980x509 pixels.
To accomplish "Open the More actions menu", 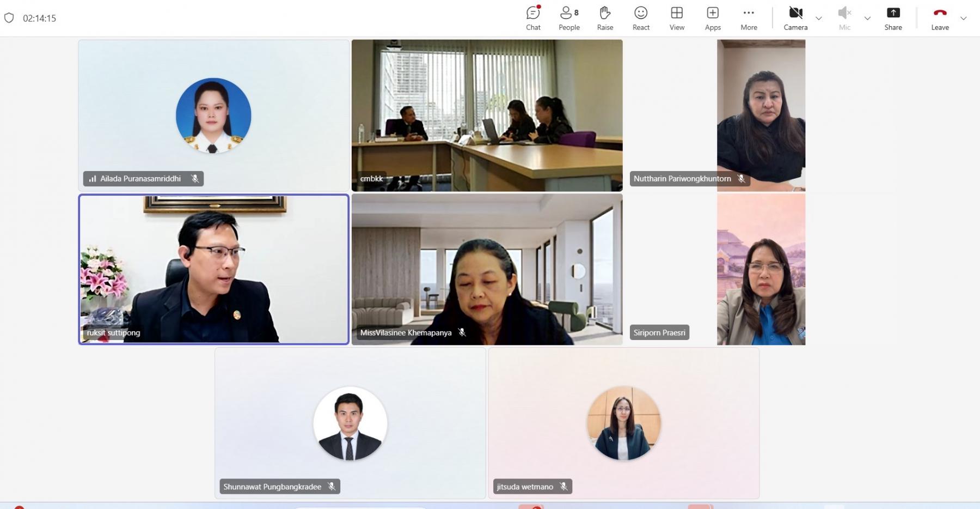I will [749, 18].
